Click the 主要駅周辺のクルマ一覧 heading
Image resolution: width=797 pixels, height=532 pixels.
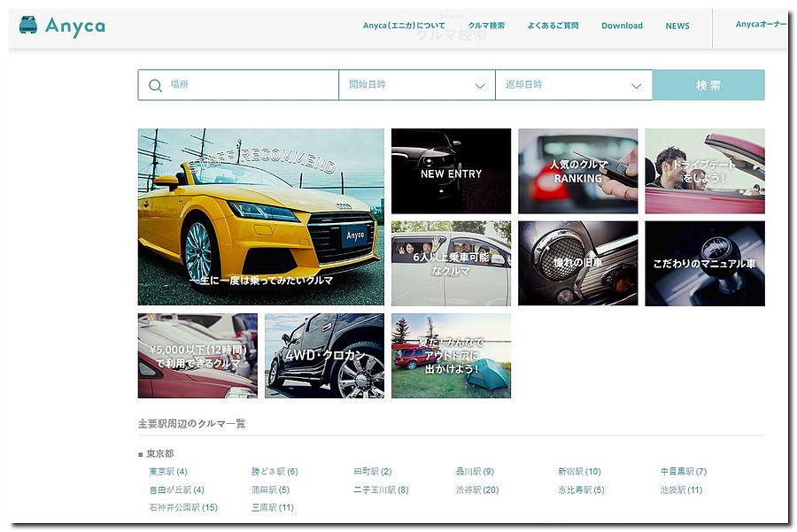(191, 424)
